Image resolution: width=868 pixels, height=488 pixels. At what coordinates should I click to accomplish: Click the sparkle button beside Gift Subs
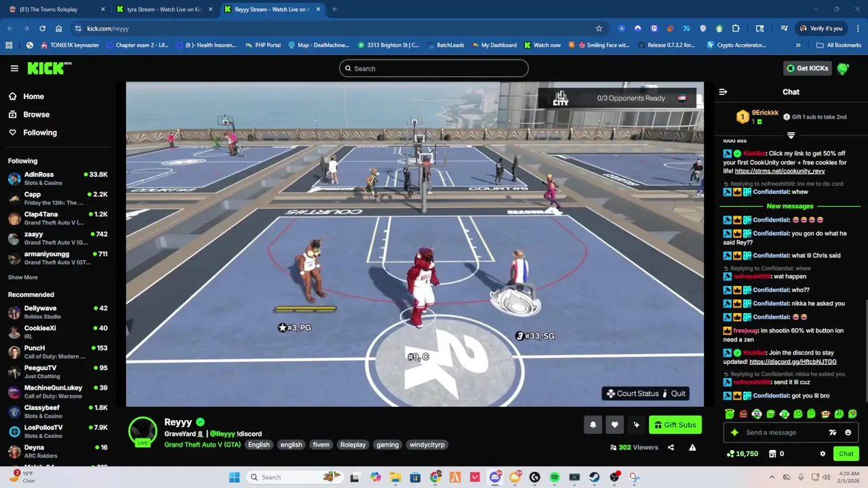coord(636,425)
